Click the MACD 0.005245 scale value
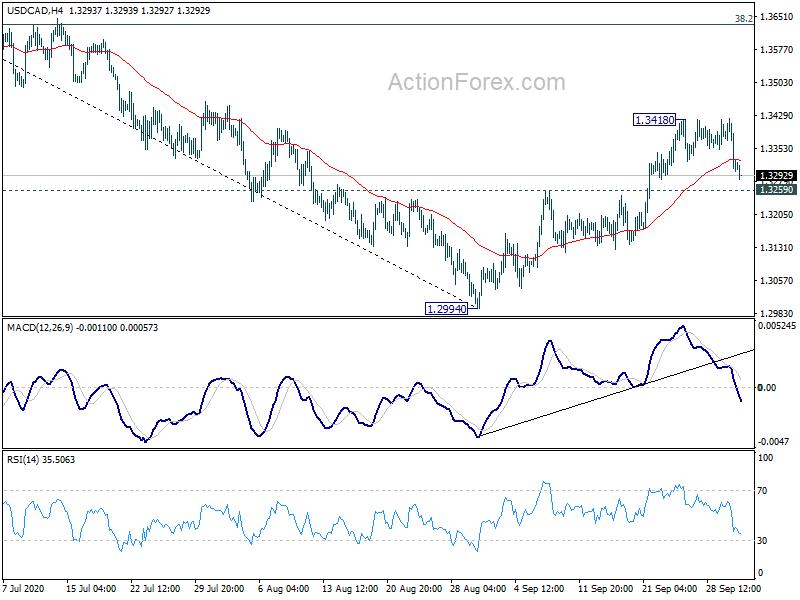 coord(777,326)
